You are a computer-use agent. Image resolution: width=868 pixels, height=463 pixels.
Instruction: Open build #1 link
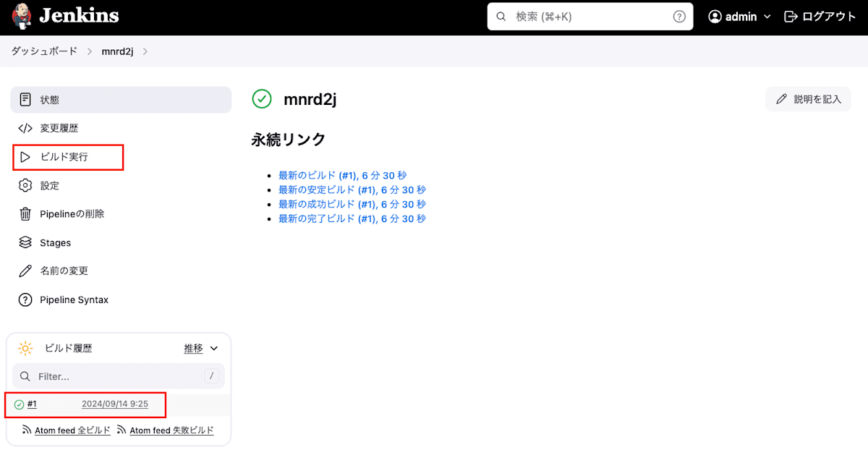click(x=32, y=404)
